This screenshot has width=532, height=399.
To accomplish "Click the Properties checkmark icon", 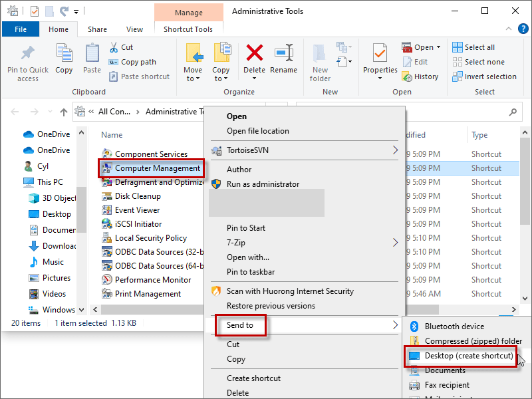I will tap(380, 53).
